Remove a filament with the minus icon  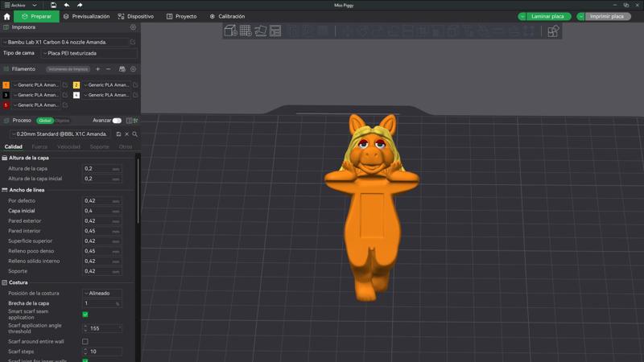[x=109, y=69]
